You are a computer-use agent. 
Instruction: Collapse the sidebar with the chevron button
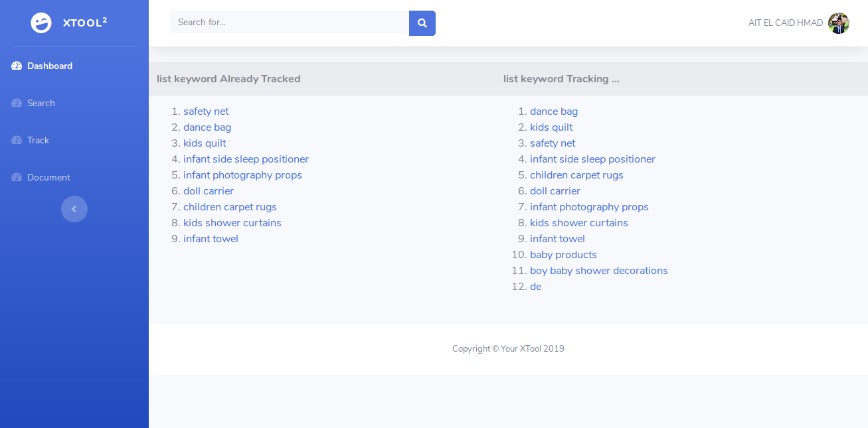74,209
